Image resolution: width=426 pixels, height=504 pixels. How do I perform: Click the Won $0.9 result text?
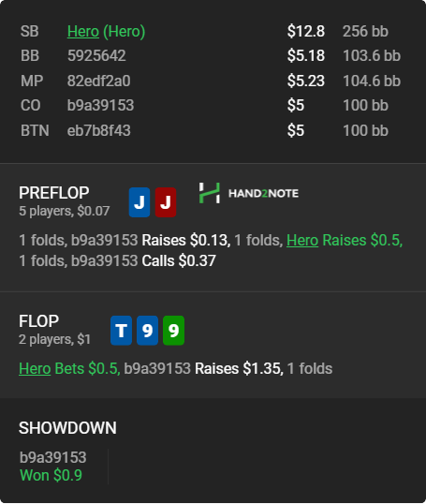[x=51, y=475]
